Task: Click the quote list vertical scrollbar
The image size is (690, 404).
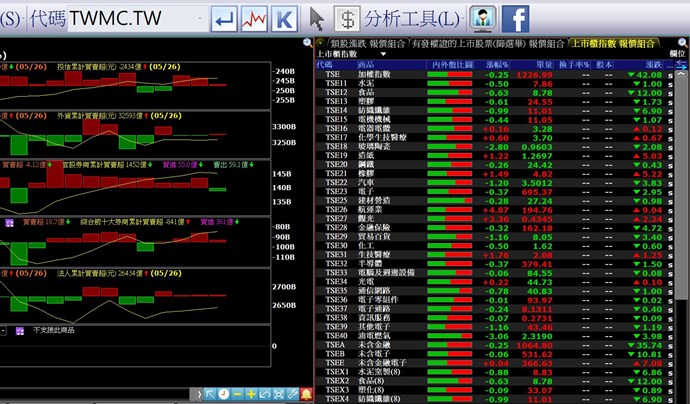Action: (x=681, y=189)
